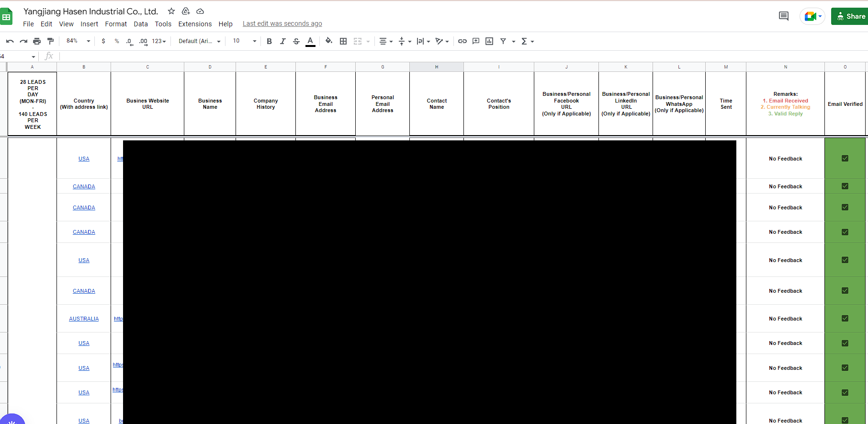
Task: Expand the filter views dropdown arrow
Action: (x=514, y=41)
